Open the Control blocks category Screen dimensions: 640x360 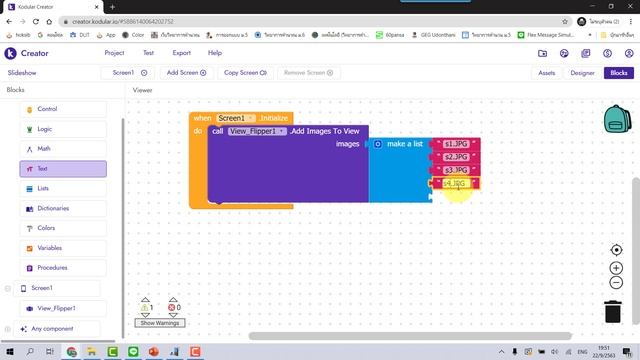(63, 109)
